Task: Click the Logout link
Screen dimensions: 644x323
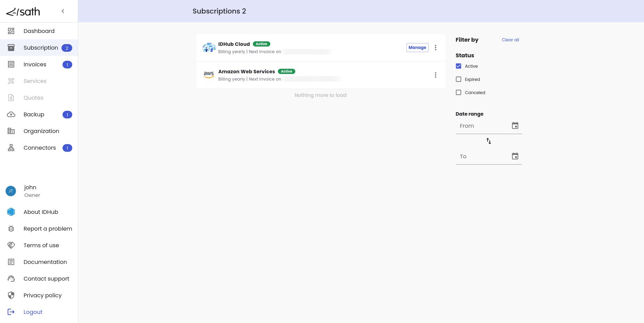Action: pos(33,312)
